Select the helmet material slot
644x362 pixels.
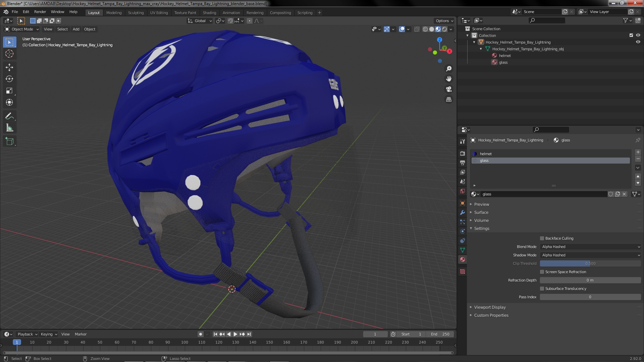pos(551,154)
